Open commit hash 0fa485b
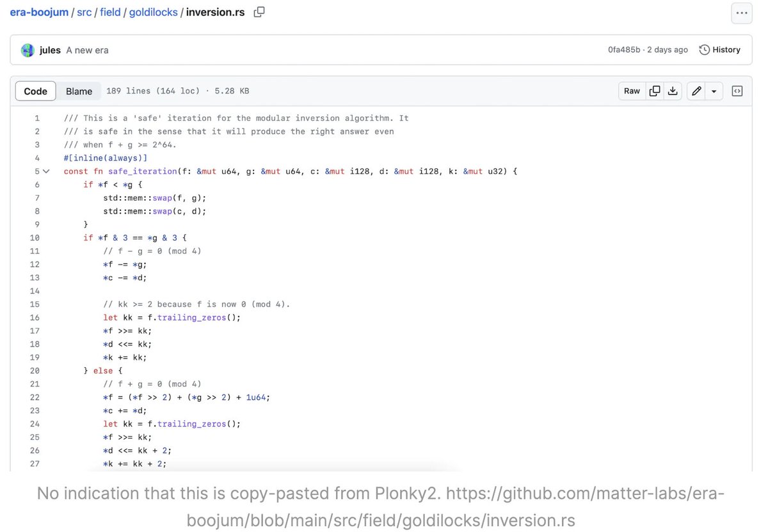Viewport: 768px width, 532px height. point(624,50)
